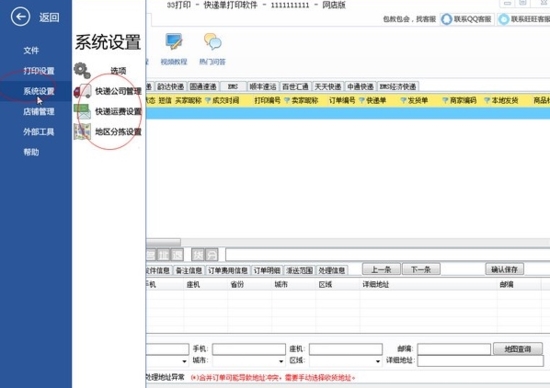Click the 买家昵称 column header
The image size is (550, 388).
(188, 101)
